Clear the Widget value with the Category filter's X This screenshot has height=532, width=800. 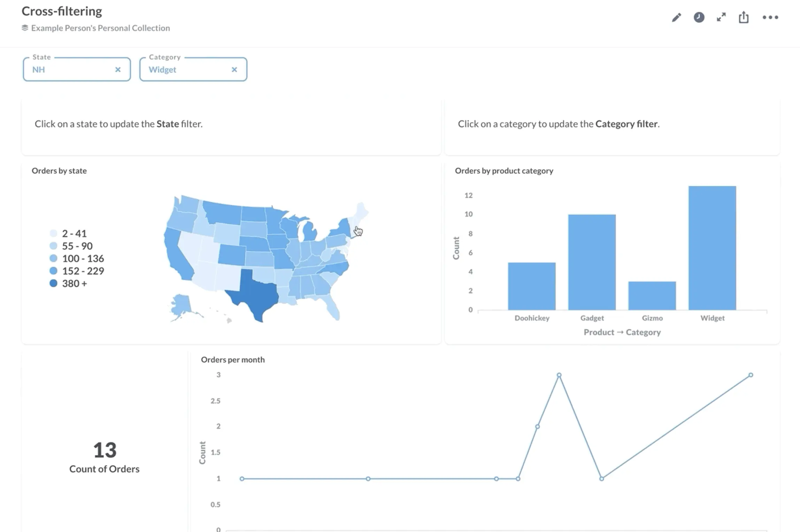click(234, 70)
